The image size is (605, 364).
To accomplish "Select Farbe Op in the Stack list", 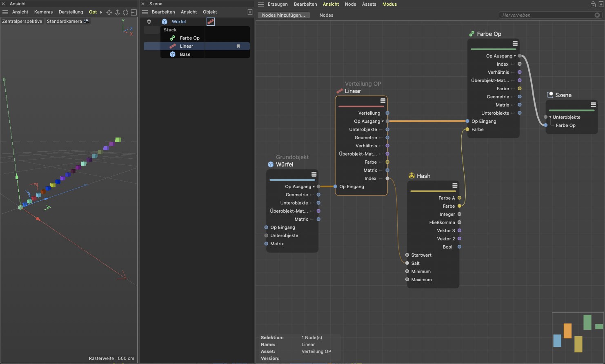I will [x=189, y=38].
